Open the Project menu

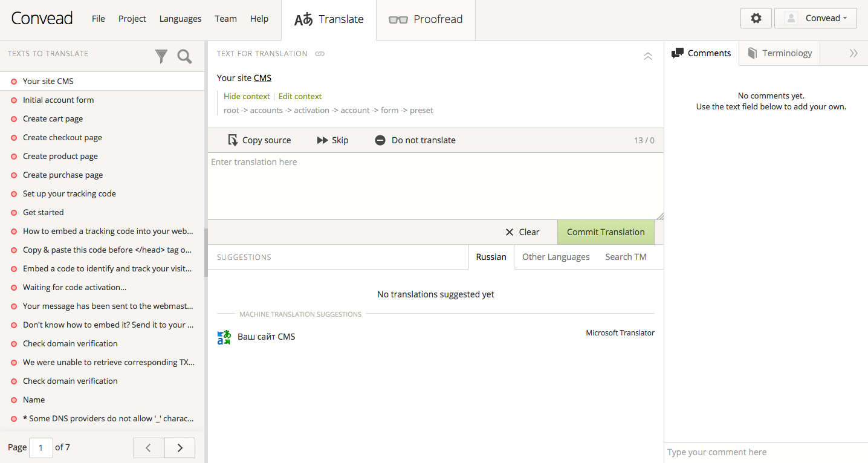[x=132, y=19]
